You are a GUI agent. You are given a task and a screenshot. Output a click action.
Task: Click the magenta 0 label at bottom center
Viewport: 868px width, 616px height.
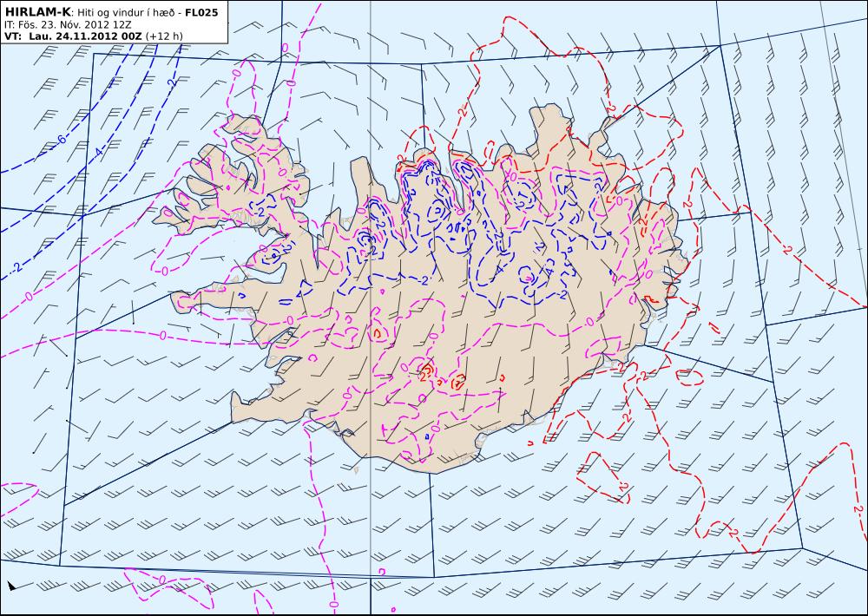[x=333, y=603]
